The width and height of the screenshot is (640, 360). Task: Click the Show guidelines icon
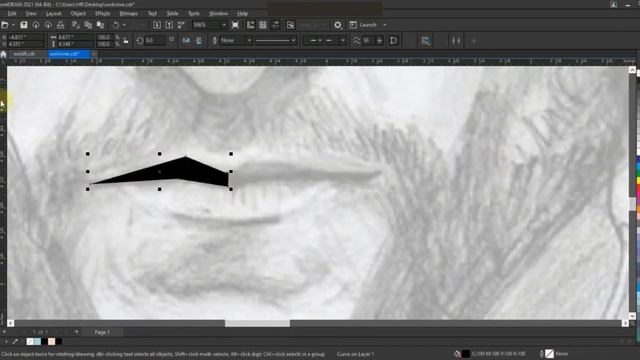pos(276,25)
